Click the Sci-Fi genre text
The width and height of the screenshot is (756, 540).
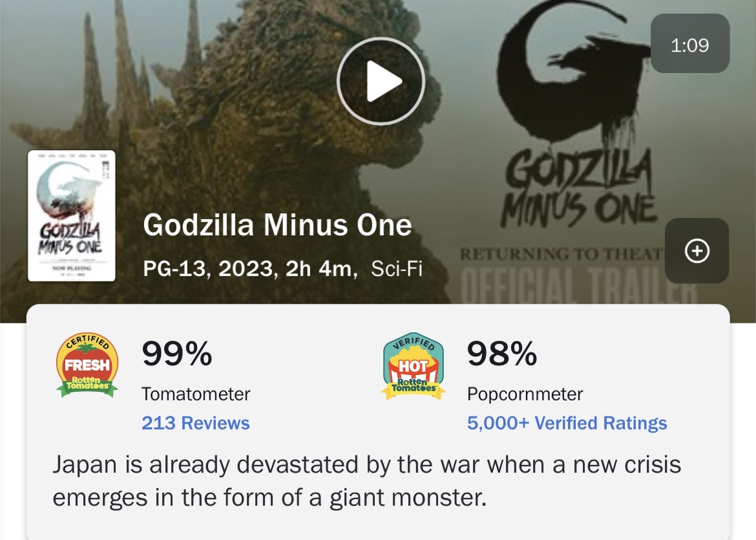tap(396, 268)
